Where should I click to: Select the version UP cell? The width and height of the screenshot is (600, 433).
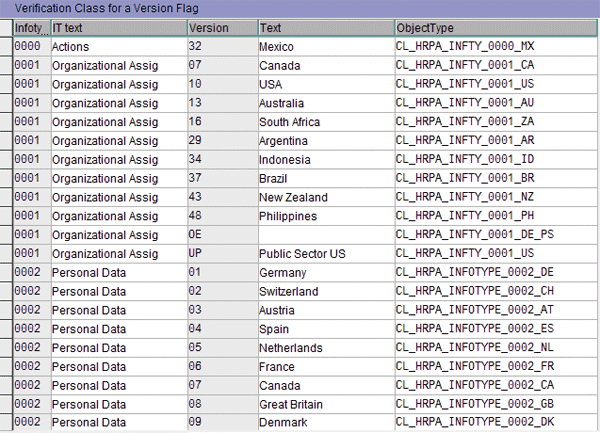click(x=197, y=254)
